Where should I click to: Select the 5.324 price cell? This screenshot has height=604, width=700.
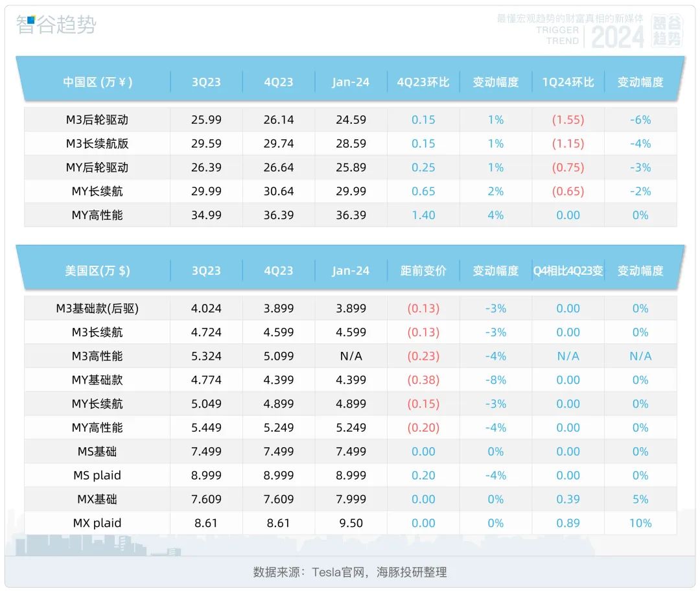tap(206, 356)
